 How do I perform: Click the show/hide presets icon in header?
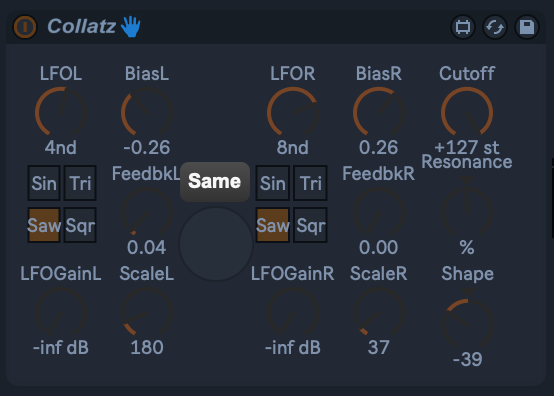[463, 27]
